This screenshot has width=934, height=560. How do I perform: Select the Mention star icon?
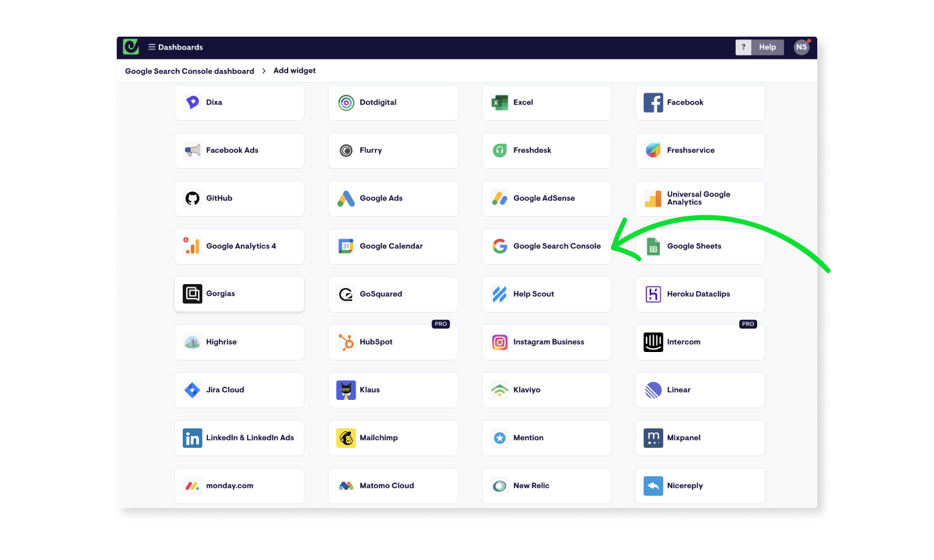pyautogui.click(x=500, y=438)
